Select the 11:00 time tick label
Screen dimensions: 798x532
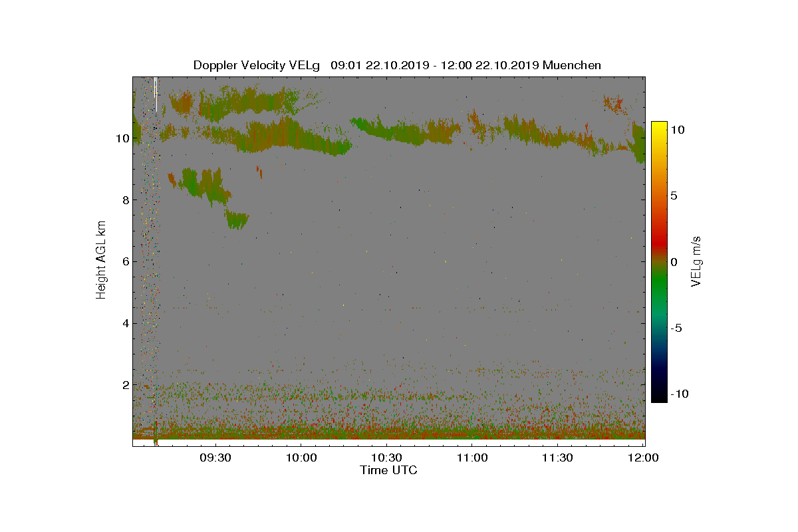click(472, 458)
